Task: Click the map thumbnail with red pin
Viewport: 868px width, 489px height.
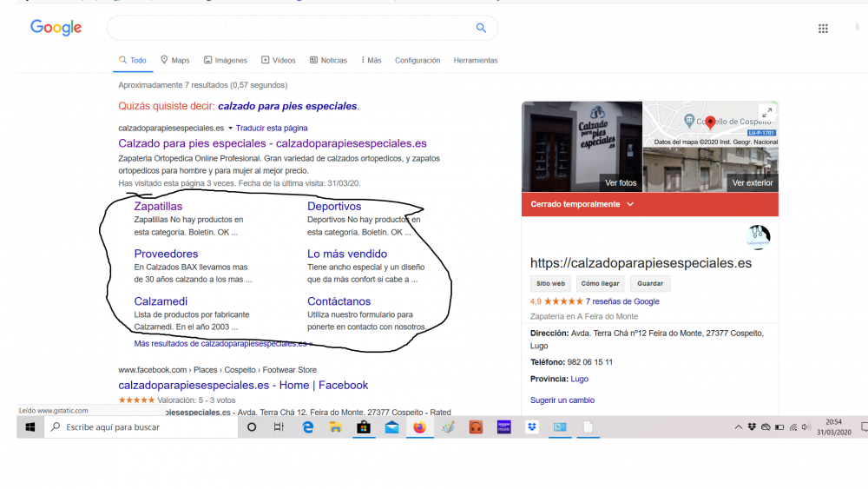Action: 710,123
